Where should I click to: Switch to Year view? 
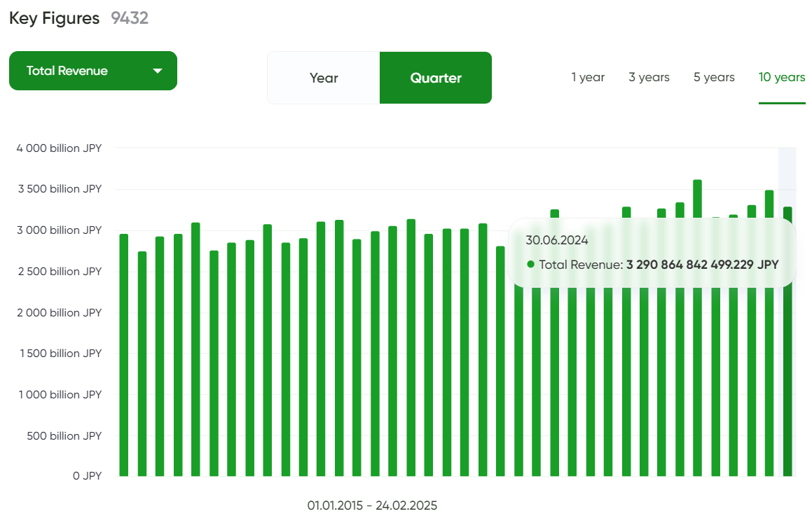point(324,78)
